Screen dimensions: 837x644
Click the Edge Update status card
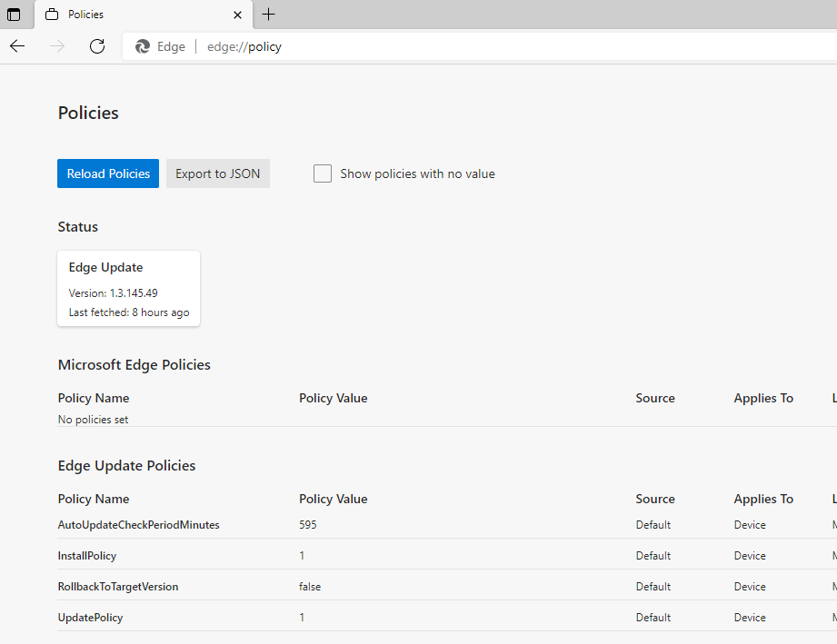pyautogui.click(x=129, y=288)
